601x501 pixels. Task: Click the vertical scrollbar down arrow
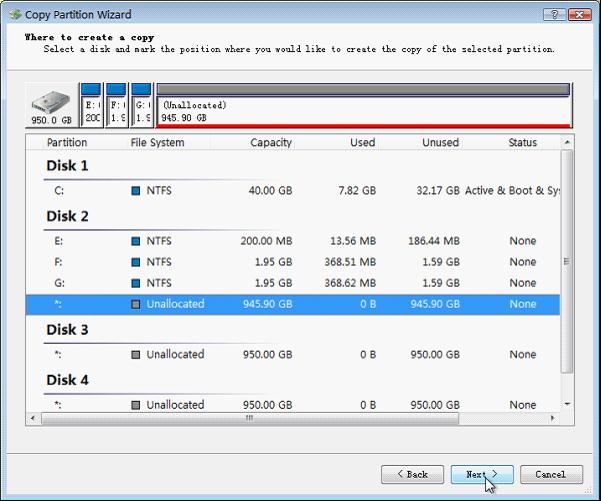click(x=568, y=403)
